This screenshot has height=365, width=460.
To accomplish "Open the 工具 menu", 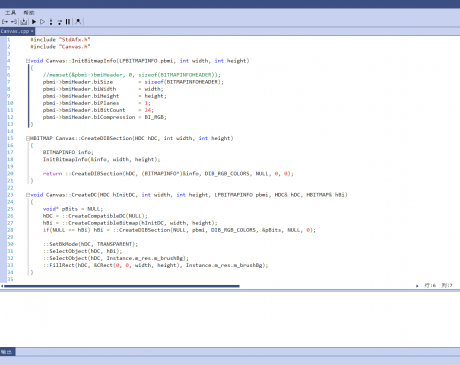I will [10, 13].
